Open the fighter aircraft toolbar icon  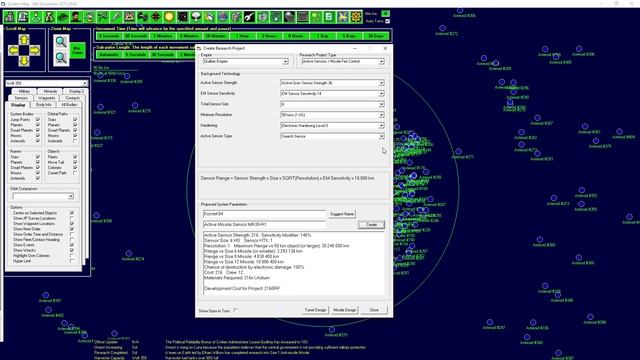click(102, 17)
